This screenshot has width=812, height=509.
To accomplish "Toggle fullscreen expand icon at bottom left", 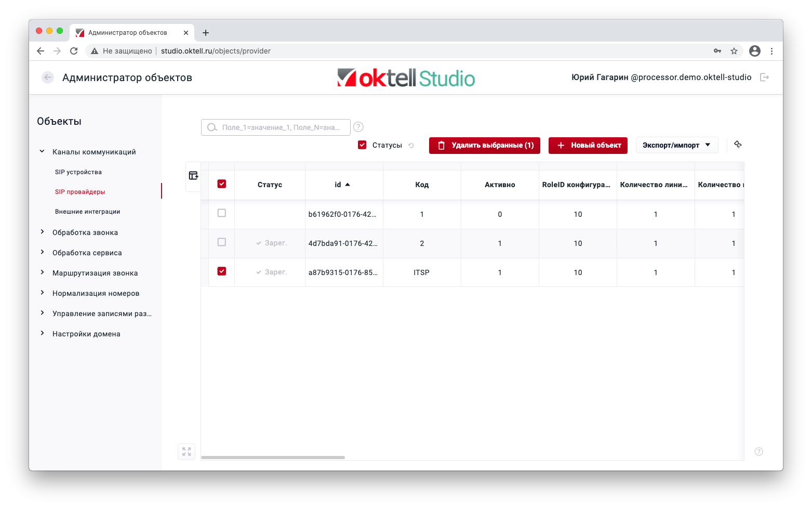I will pos(187,452).
